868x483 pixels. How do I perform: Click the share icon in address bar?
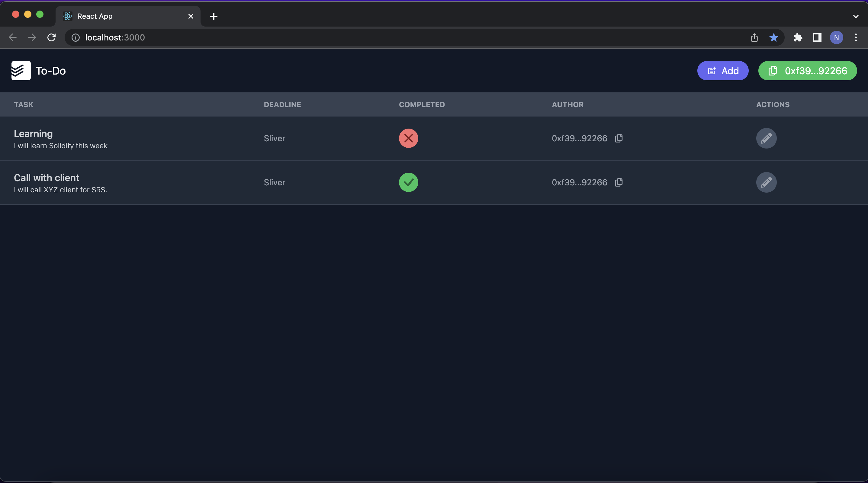pos(754,37)
